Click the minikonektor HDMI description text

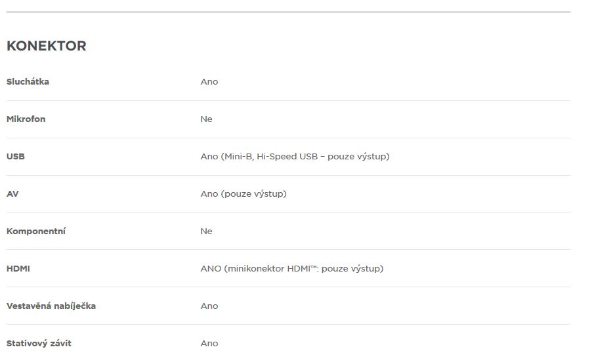[x=291, y=269]
